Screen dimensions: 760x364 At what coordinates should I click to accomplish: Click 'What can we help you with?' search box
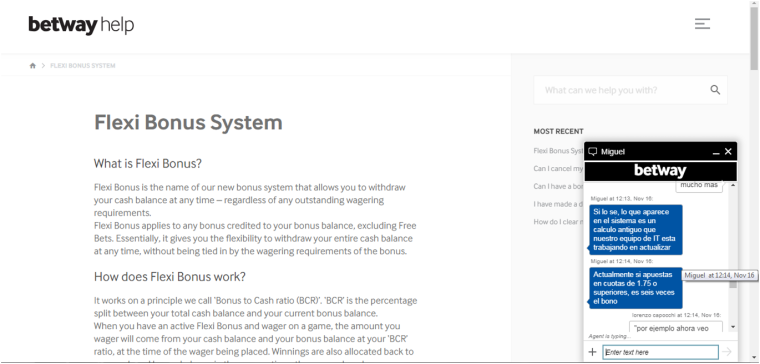click(630, 90)
